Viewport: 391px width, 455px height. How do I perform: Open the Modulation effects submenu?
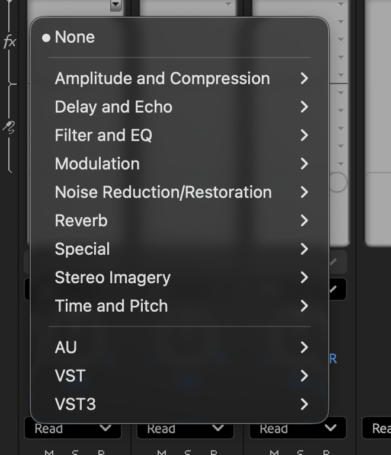[x=180, y=164]
